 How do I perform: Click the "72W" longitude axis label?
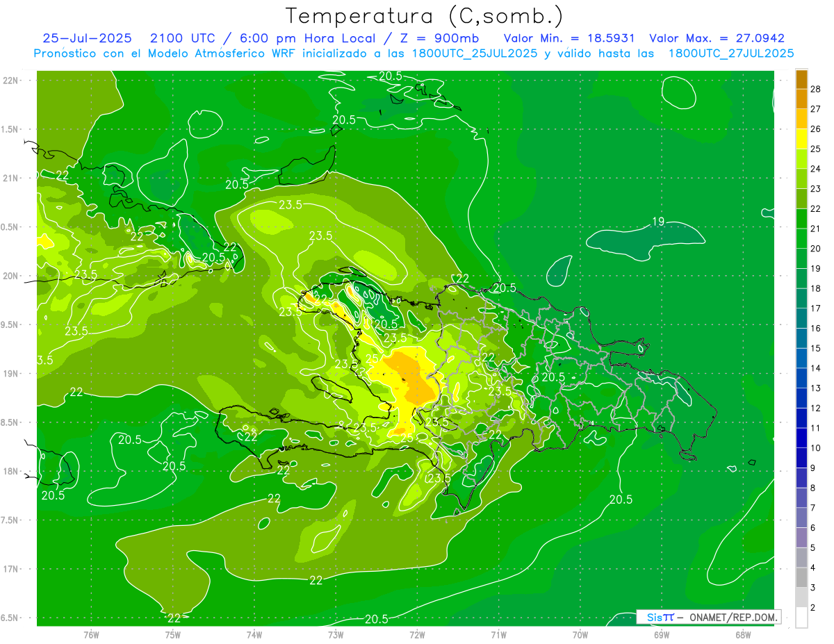point(416,634)
